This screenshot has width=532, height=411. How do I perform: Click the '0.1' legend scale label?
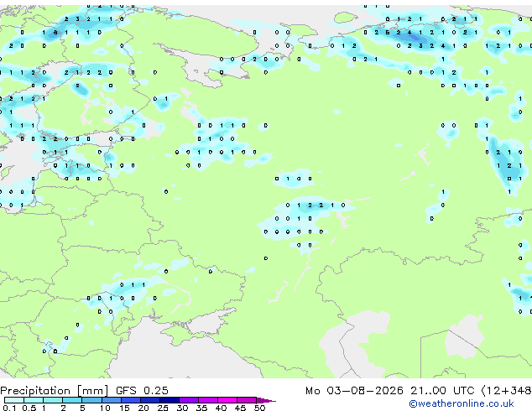9,408
